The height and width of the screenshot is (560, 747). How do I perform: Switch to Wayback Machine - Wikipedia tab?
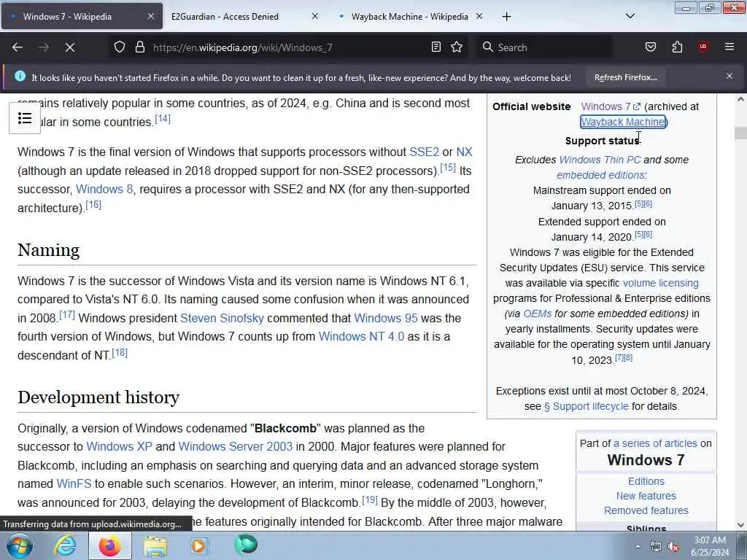[410, 16]
